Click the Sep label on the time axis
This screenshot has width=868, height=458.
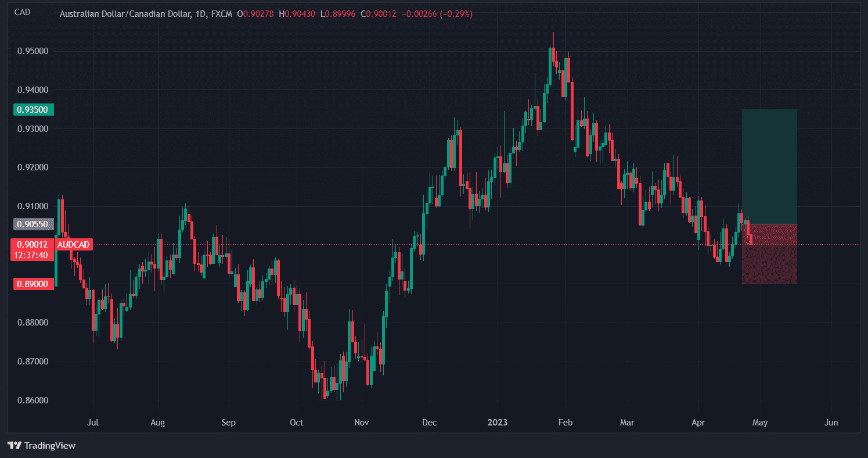click(229, 423)
